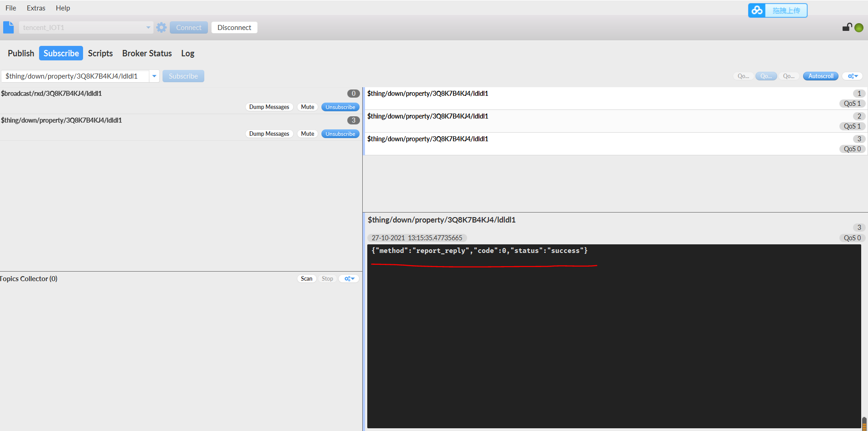Switch to the Log tab
868x431 pixels.
pyautogui.click(x=188, y=53)
